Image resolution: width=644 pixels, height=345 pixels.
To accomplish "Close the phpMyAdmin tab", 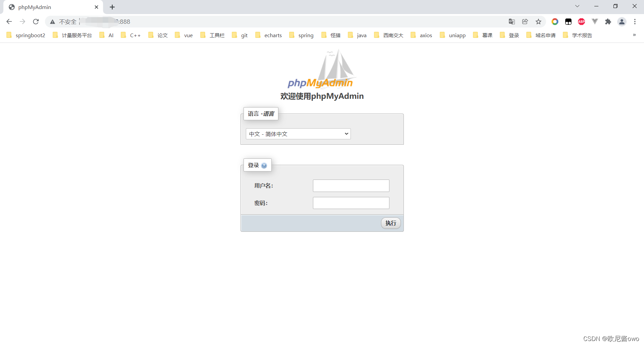I will pyautogui.click(x=97, y=7).
